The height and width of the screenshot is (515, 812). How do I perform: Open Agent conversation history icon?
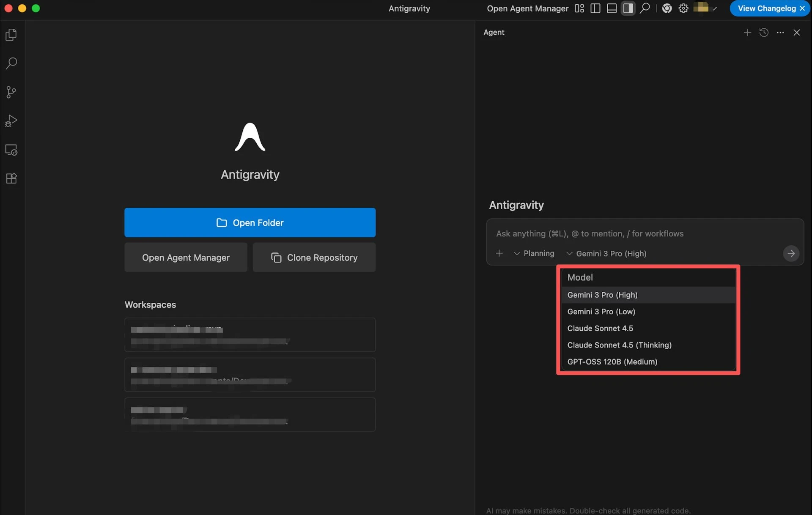coord(764,32)
